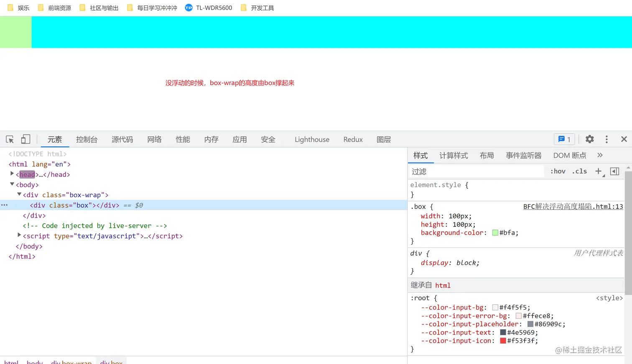The width and height of the screenshot is (632, 364).
Task: Open the 每日学习冲冲冲 bookmarks folder
Action: (x=152, y=8)
